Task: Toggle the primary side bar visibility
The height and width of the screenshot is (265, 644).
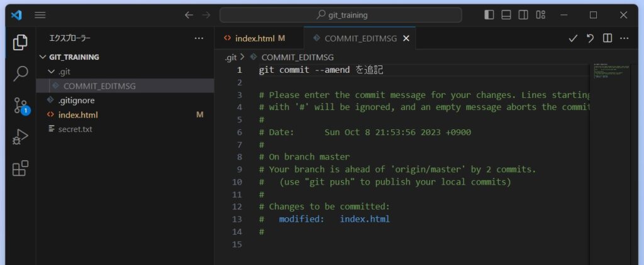Action: pyautogui.click(x=489, y=15)
